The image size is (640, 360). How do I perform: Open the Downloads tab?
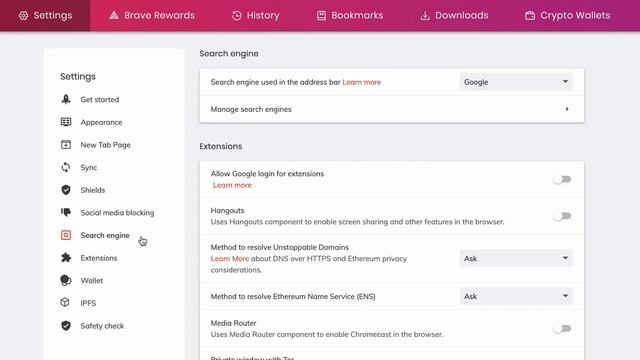tap(454, 16)
